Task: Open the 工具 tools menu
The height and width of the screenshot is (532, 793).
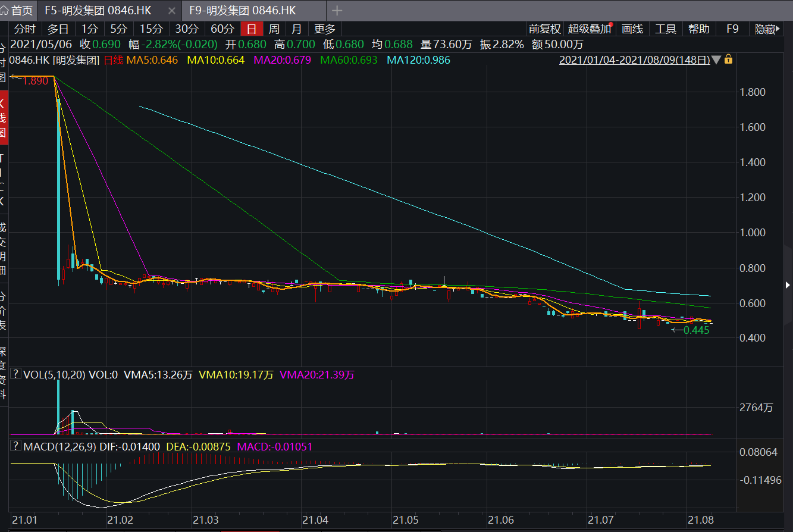Action: tap(666, 29)
